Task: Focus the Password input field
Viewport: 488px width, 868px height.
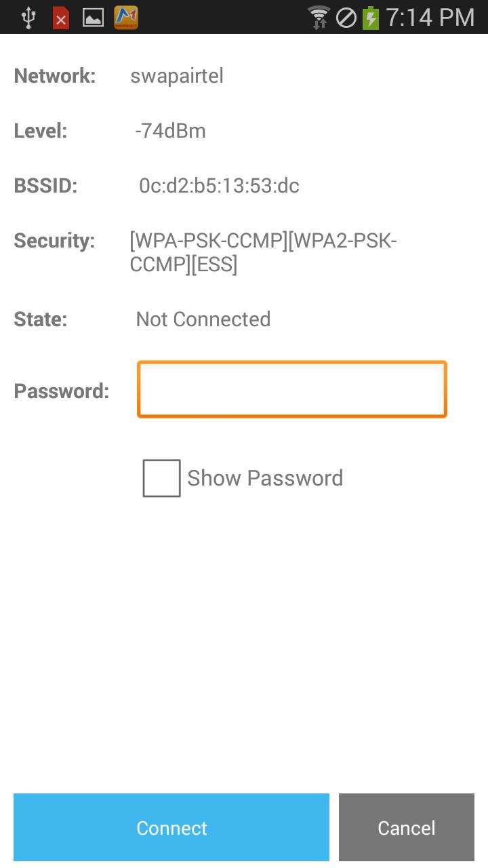Action: click(291, 389)
